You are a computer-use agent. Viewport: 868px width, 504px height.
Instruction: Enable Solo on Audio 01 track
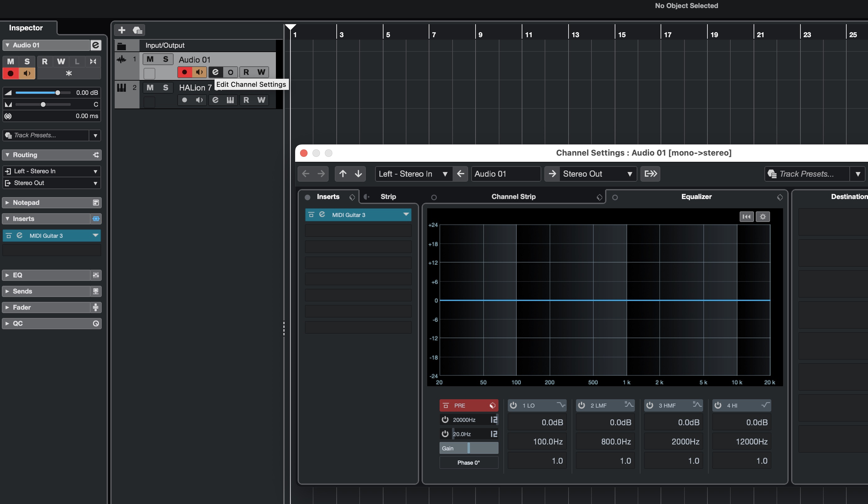[166, 59]
